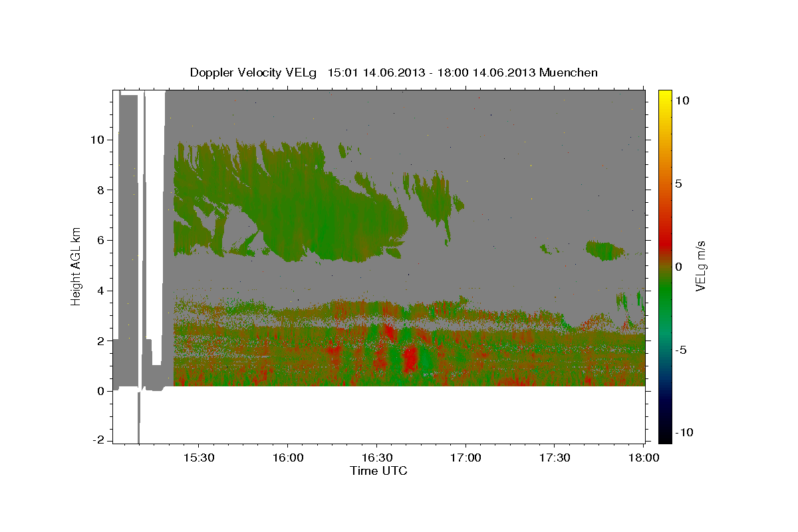Click the colorbar tick label 0

(x=678, y=267)
